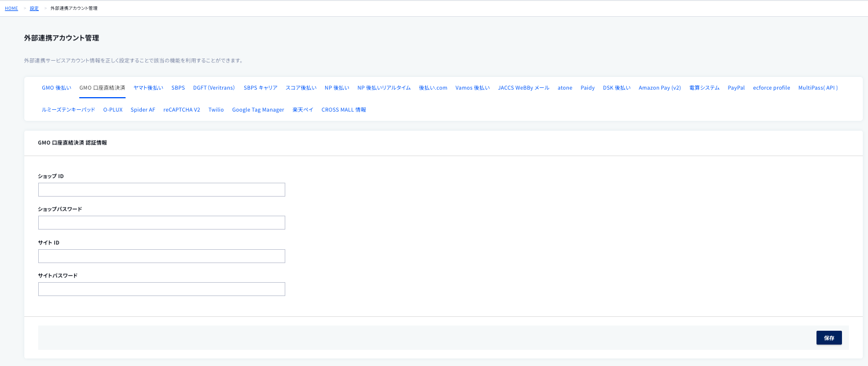Click into the ショップパスワード field
Image resolution: width=868 pixels, height=366 pixels.
(161, 223)
